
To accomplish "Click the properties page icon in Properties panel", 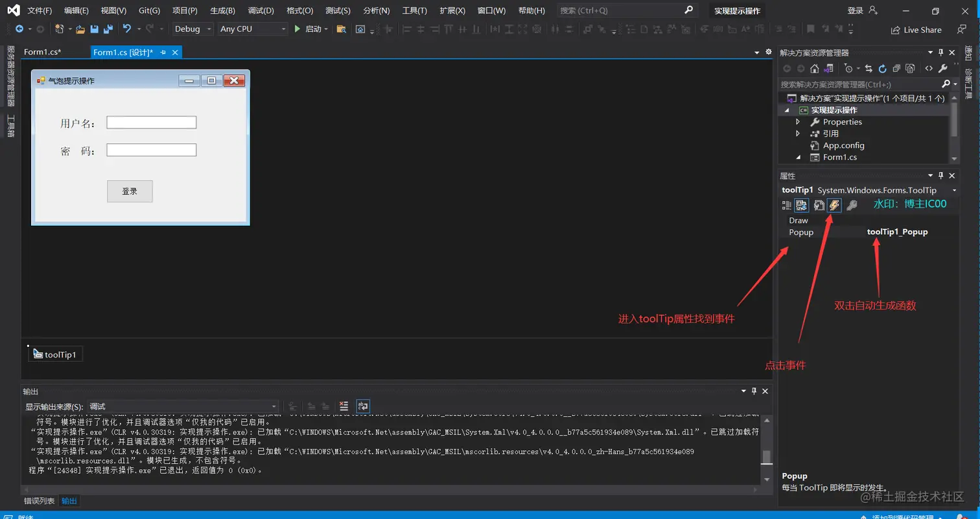I will (819, 205).
